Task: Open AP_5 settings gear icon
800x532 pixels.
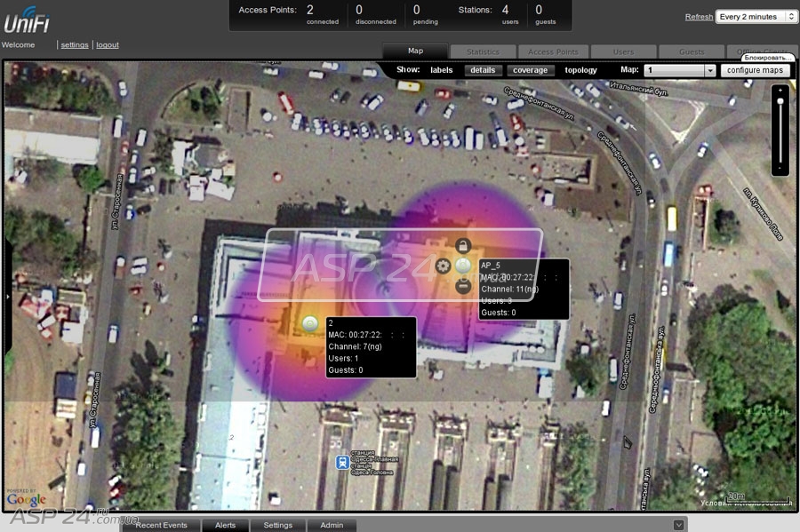Action: pyautogui.click(x=443, y=266)
